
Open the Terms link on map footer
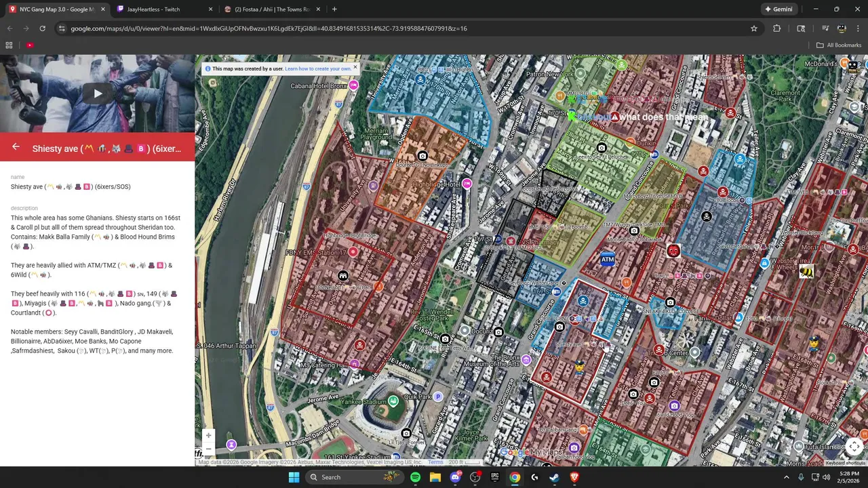click(x=435, y=462)
